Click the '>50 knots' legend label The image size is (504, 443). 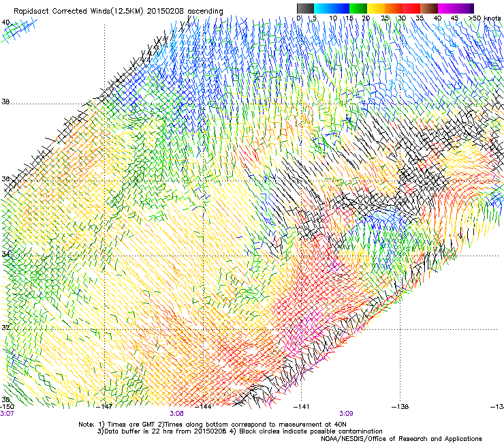click(484, 18)
